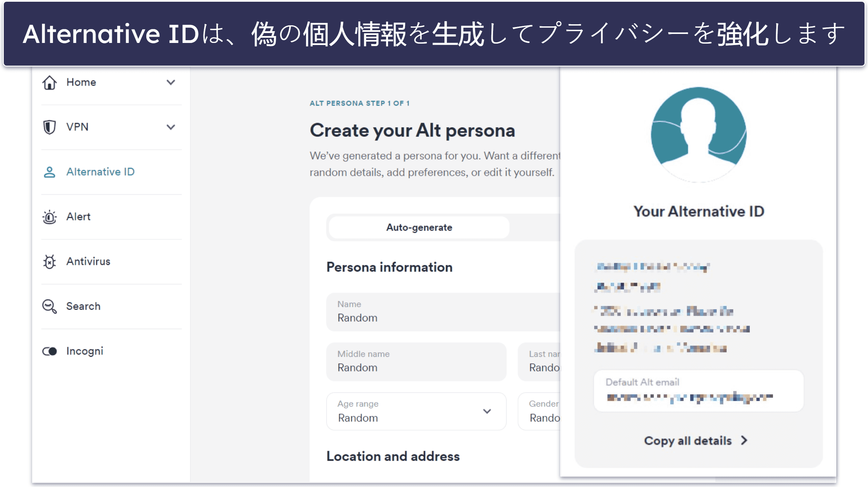Click the Alert siren icon
Screen dimensions: 868x487
point(50,217)
